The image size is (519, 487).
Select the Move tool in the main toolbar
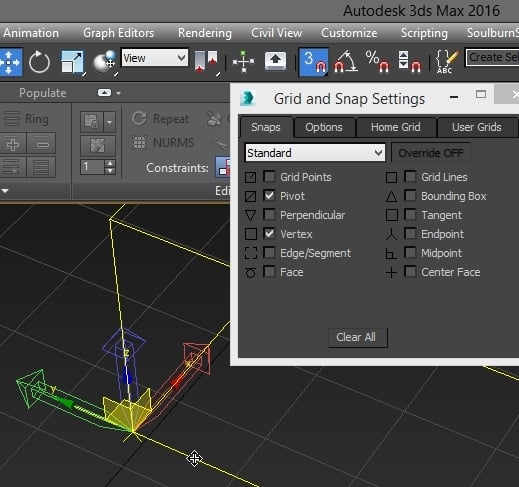(x=10, y=62)
